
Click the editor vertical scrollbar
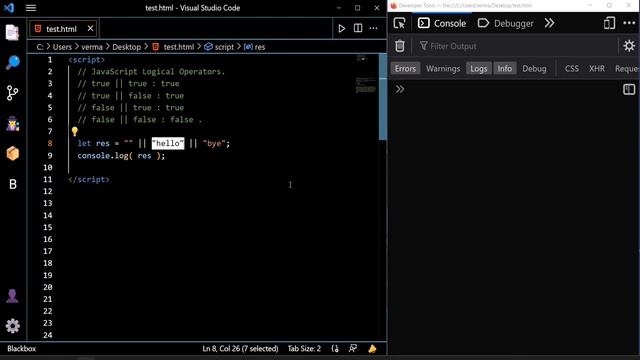click(382, 97)
